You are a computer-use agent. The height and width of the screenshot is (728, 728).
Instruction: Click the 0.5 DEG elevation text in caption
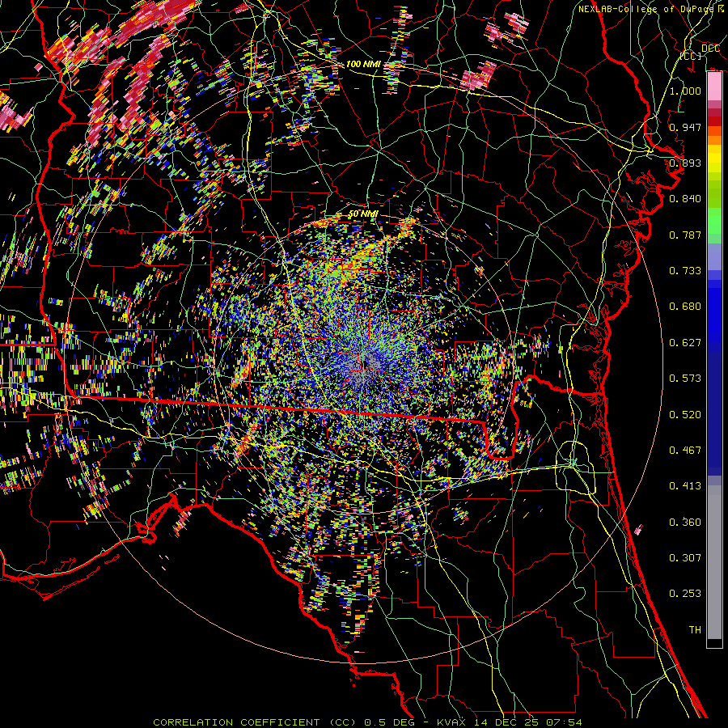point(390,722)
